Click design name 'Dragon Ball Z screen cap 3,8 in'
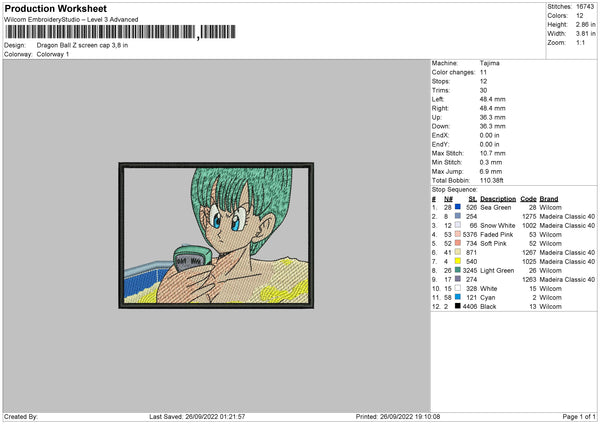 tap(82, 45)
